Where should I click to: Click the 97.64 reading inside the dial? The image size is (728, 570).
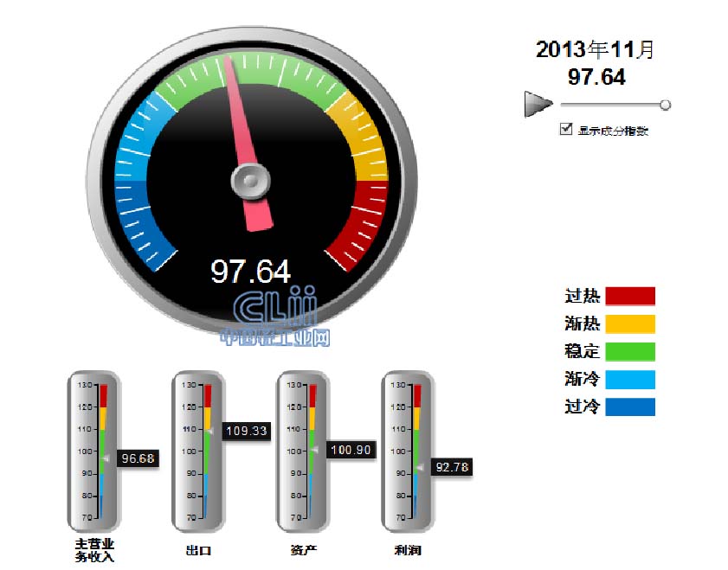(251, 271)
